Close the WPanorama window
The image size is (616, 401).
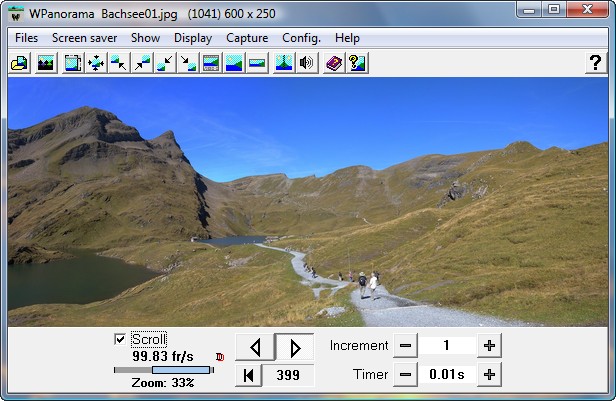pyautogui.click(x=587, y=9)
